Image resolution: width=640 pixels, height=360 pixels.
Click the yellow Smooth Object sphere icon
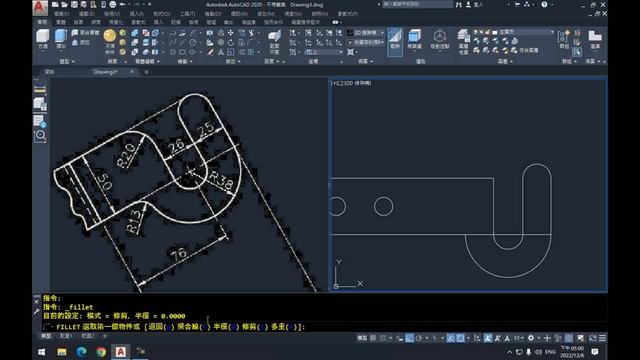coord(109,36)
